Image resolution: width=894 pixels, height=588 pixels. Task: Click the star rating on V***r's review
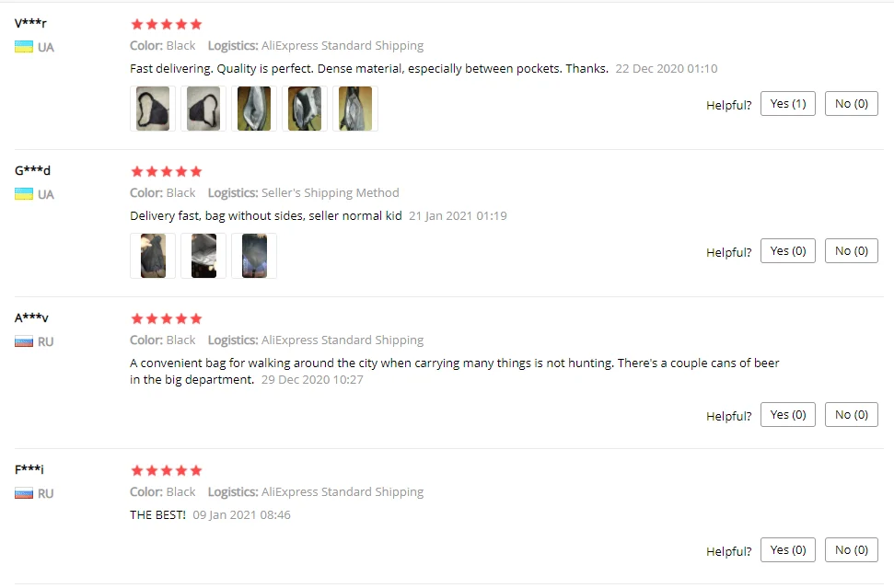pos(167,24)
